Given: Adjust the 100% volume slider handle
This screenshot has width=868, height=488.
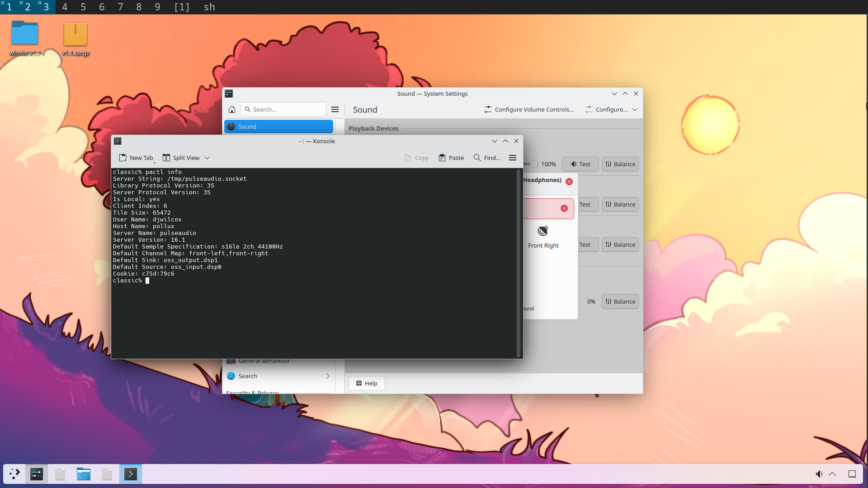Looking at the screenshot, I should pos(534,164).
